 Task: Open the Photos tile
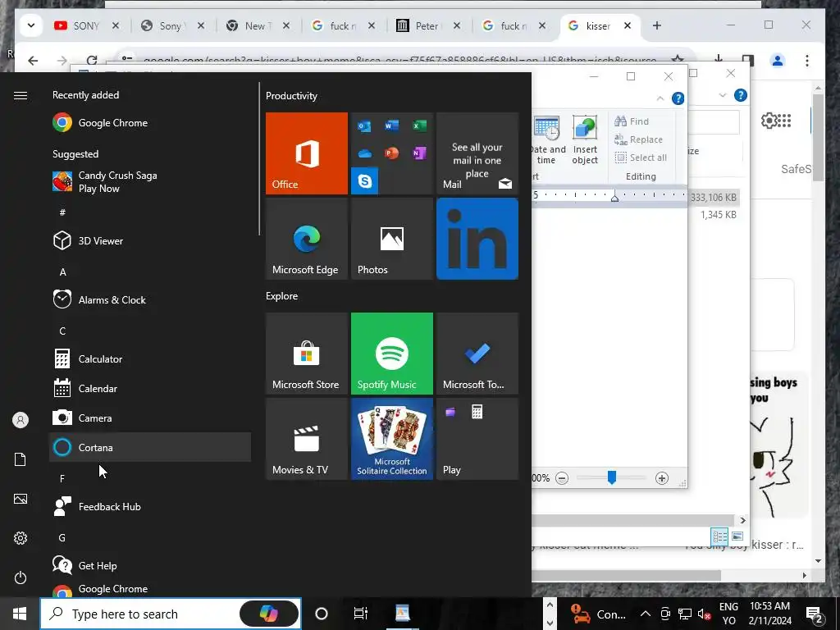[x=391, y=239]
